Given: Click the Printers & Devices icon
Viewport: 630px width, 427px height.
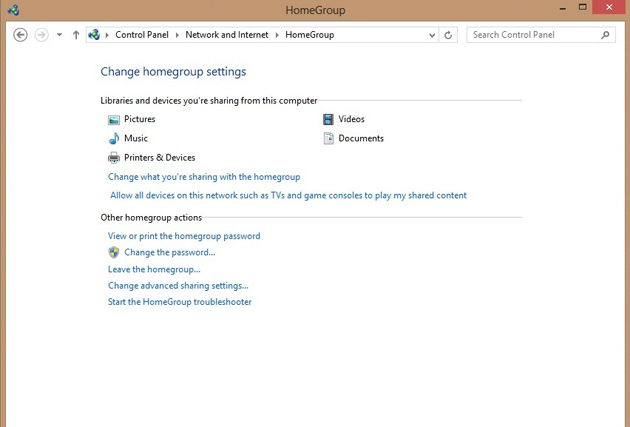Looking at the screenshot, I should [114, 158].
